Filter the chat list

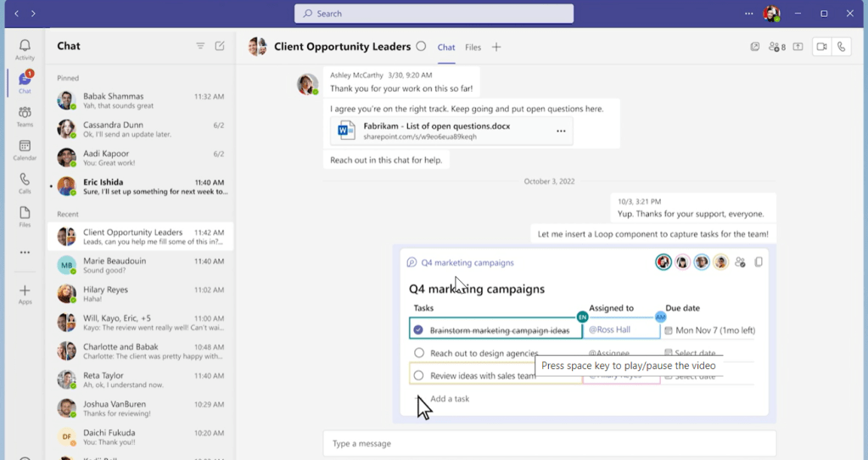200,46
